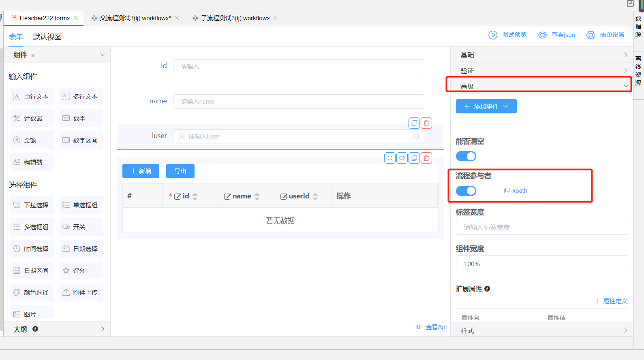Switch to 子流程测试3(lj).workflowx tab

point(235,18)
